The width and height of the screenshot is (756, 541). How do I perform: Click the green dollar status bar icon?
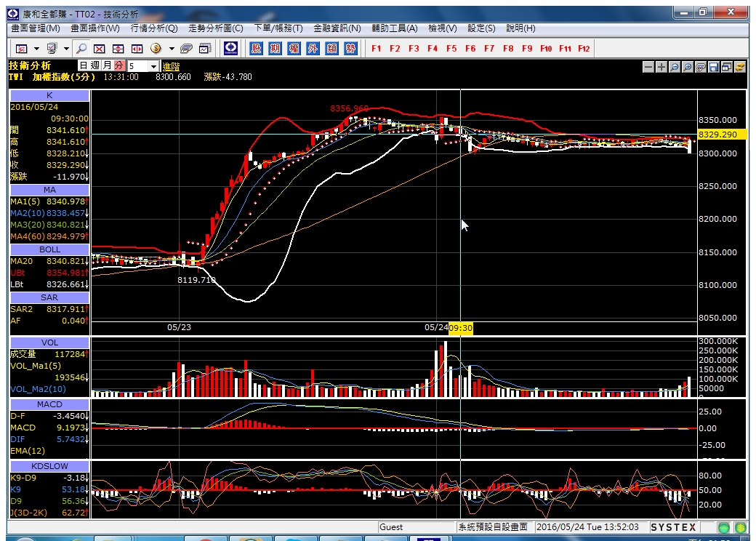click(x=741, y=527)
